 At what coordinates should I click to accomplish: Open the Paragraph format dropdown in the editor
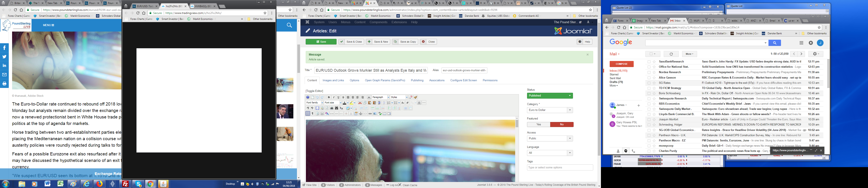tap(380, 97)
